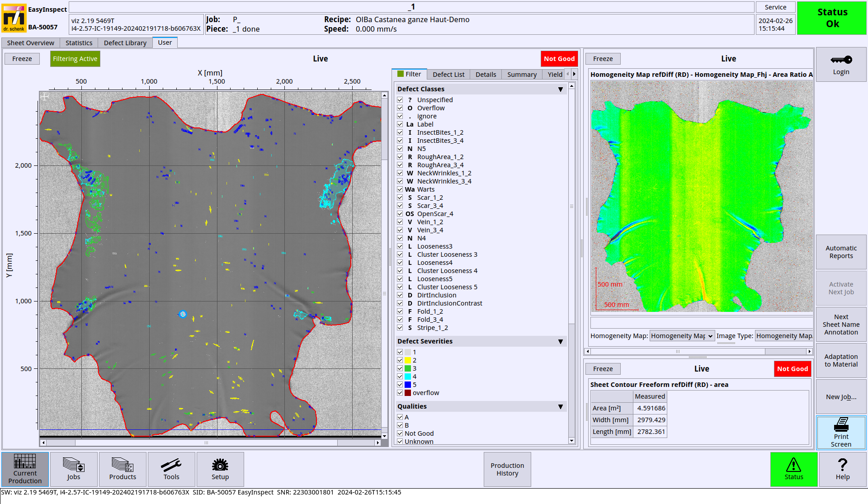Viewport: 868px width, 504px height.
Task: Open the Image Type dropdown
Action: coord(784,336)
